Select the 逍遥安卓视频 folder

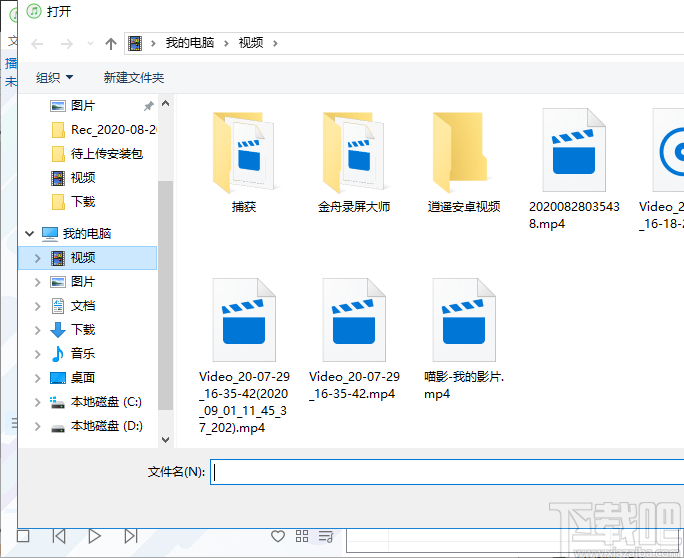point(464,161)
